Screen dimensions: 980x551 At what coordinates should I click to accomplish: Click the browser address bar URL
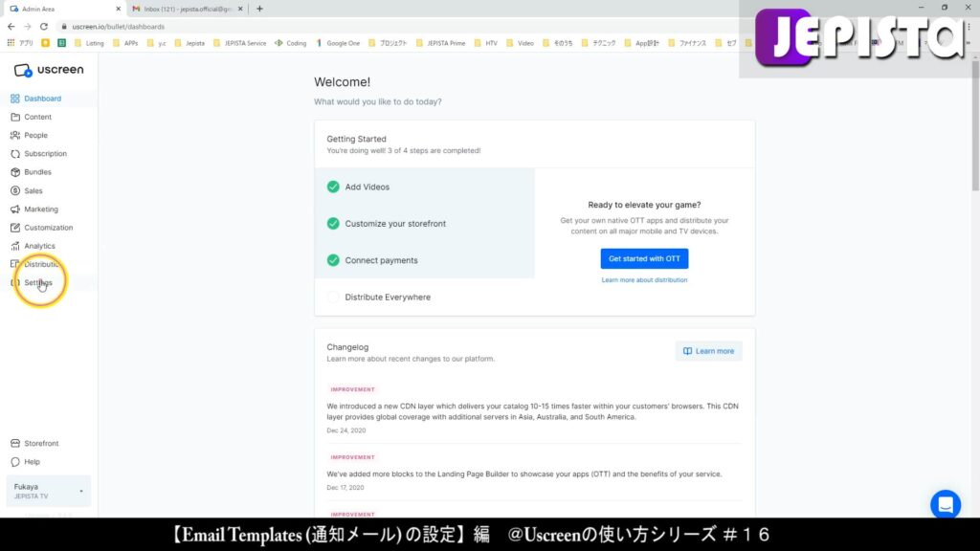[118, 27]
